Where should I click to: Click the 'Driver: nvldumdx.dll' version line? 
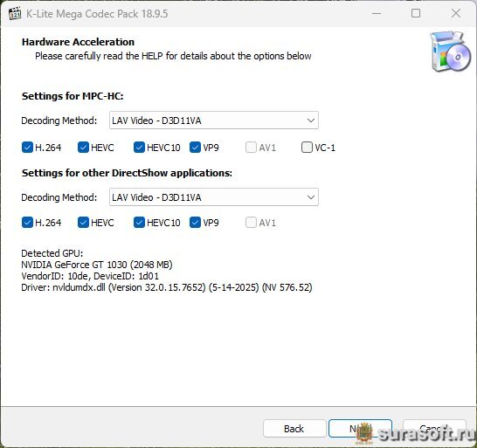click(x=167, y=287)
